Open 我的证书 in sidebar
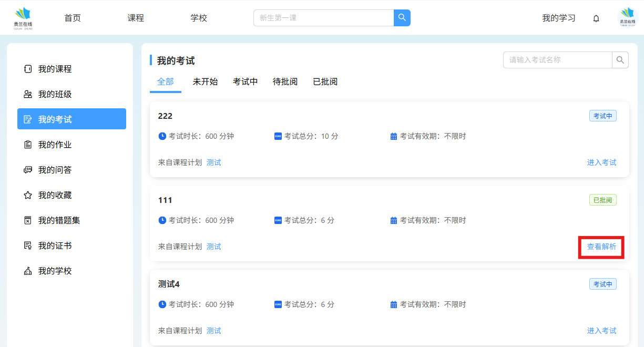Viewport: 644px width, 347px height. 55,246
